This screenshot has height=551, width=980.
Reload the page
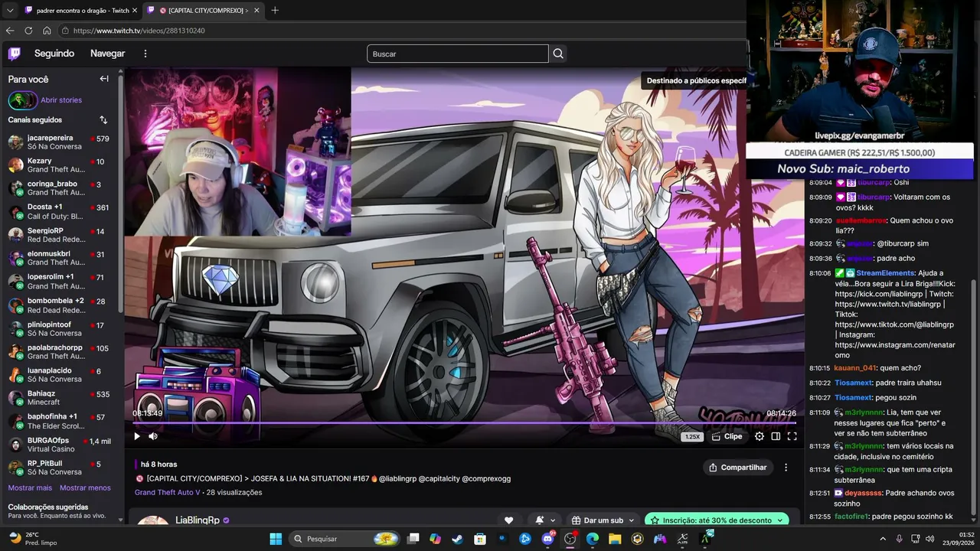[x=28, y=31]
